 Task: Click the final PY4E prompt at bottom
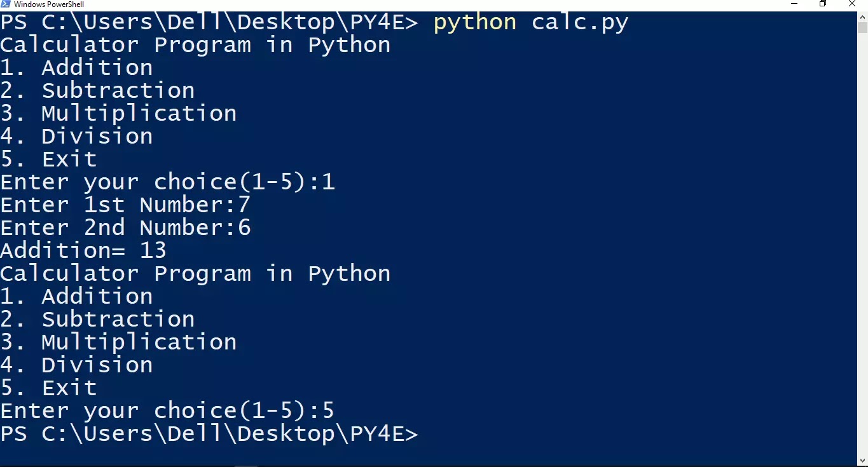[209, 434]
